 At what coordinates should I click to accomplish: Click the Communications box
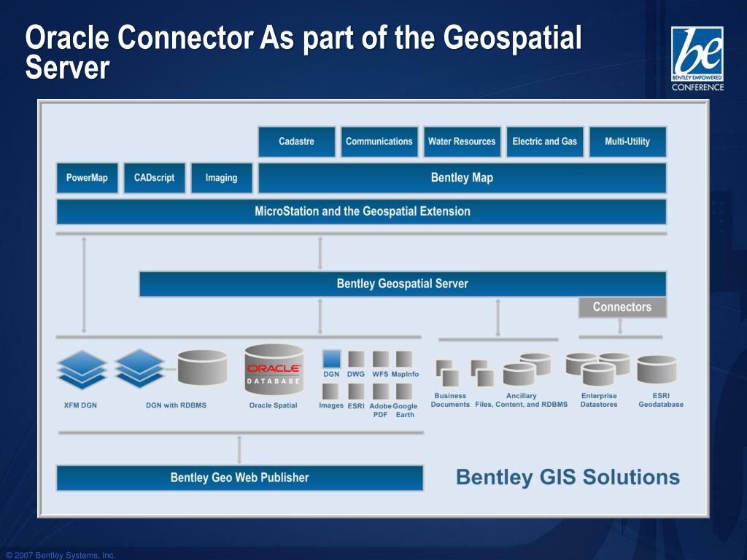point(379,141)
